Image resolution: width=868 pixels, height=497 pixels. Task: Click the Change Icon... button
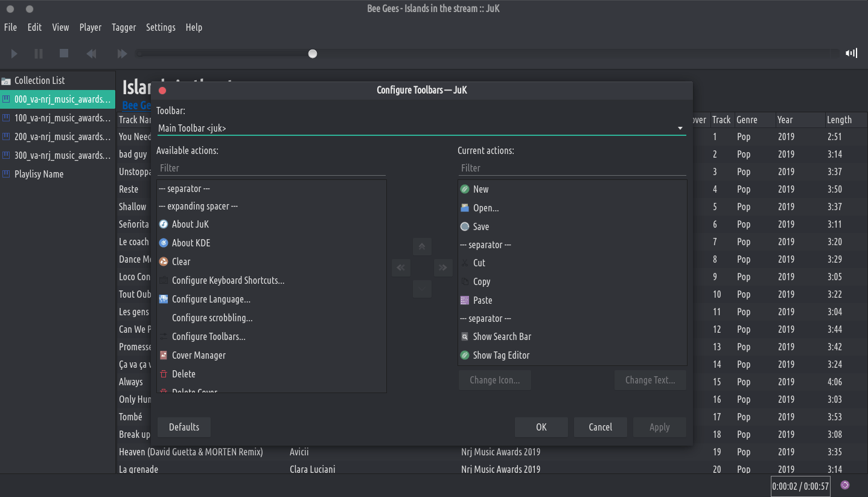point(495,380)
